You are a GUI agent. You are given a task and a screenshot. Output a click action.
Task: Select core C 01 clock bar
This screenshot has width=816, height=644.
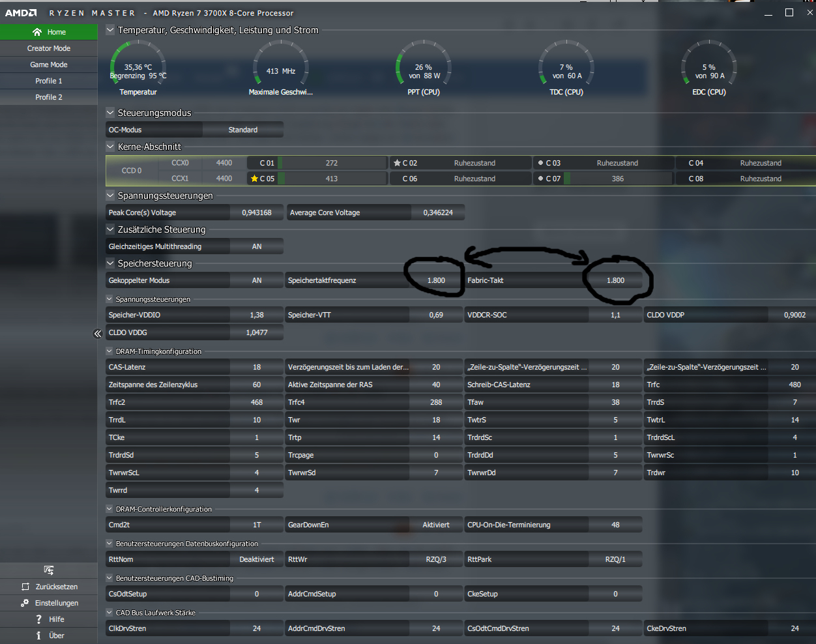(x=332, y=163)
